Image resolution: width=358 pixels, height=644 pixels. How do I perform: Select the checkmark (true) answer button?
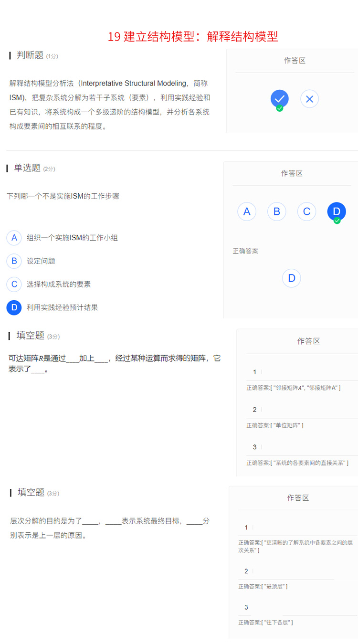(279, 98)
